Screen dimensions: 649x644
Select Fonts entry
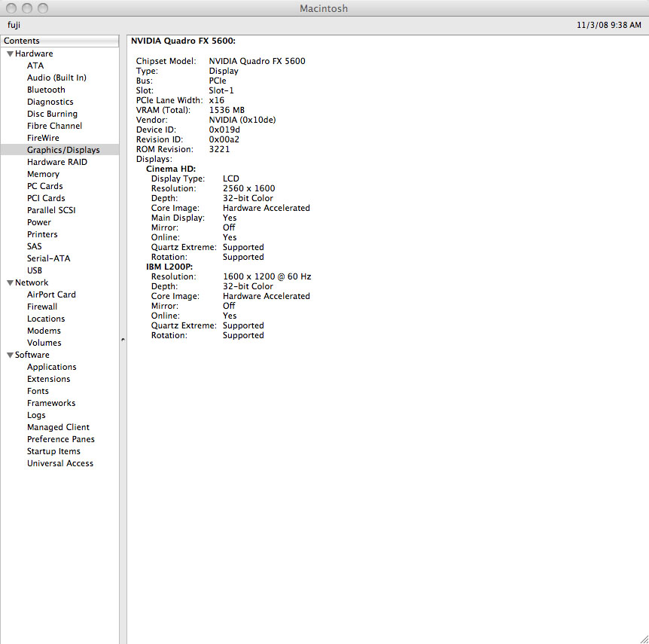tap(38, 390)
